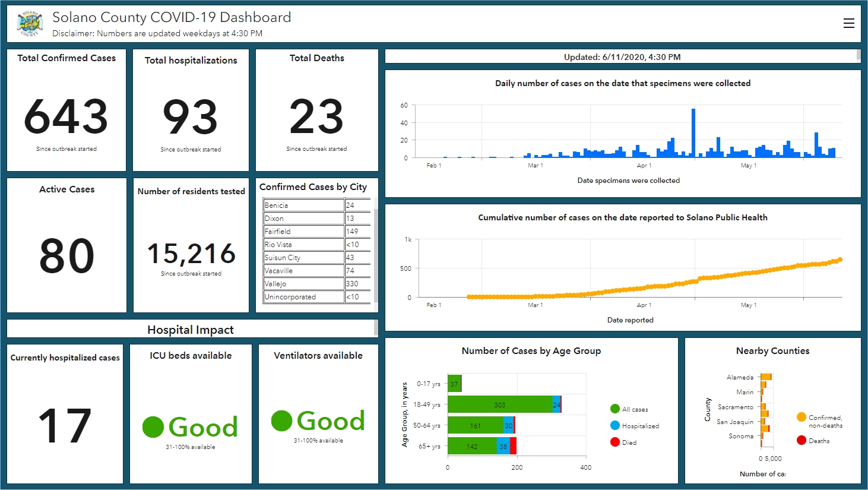The height and width of the screenshot is (490, 868).
Task: Click the tallest spike bar in daily cases chart
Action: [x=693, y=133]
